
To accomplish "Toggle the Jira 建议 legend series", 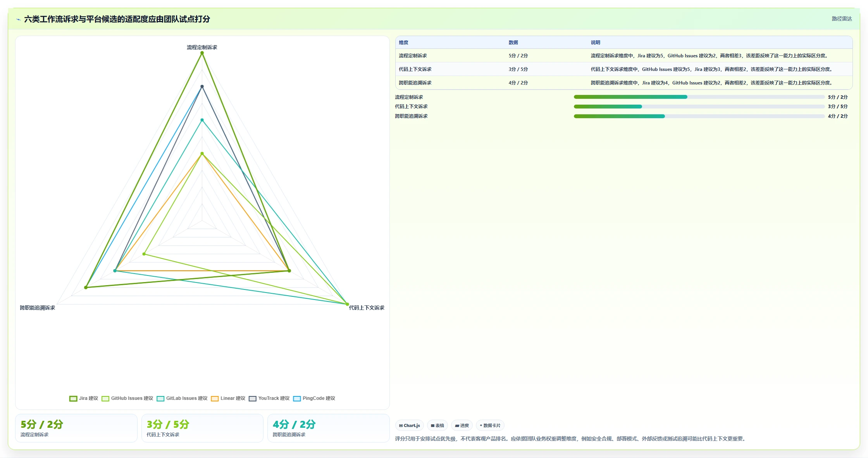I will pyautogui.click(x=84, y=398).
